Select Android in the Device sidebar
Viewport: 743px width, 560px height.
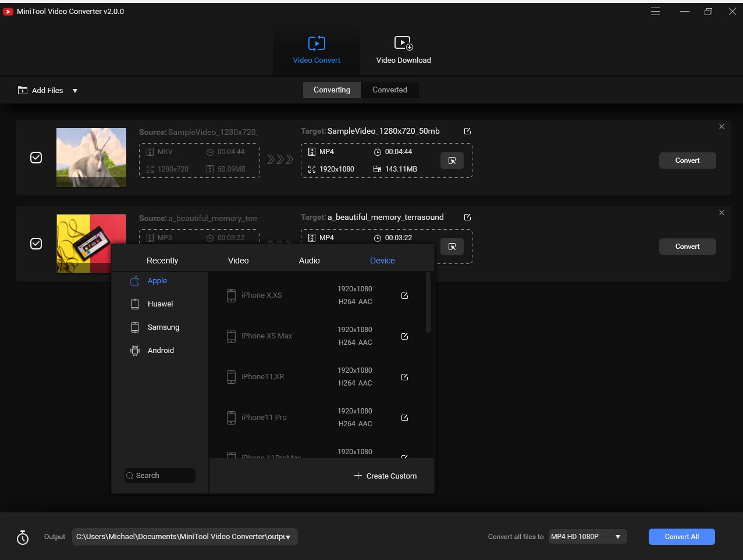point(160,350)
